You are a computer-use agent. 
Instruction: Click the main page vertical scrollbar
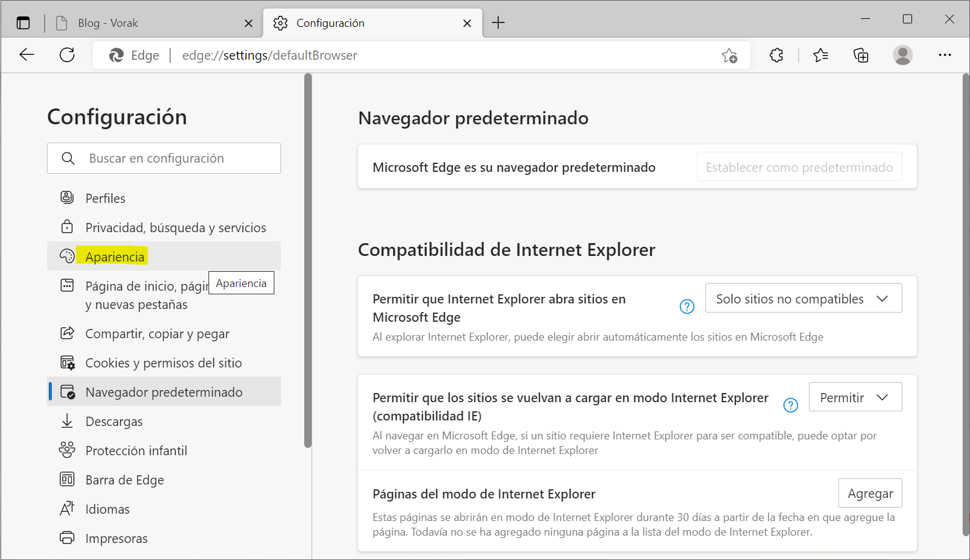click(x=966, y=305)
